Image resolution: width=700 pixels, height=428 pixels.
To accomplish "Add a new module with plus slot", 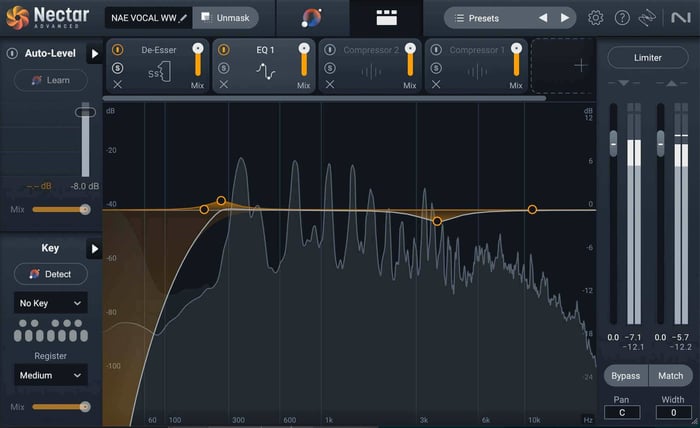I will coord(581,66).
